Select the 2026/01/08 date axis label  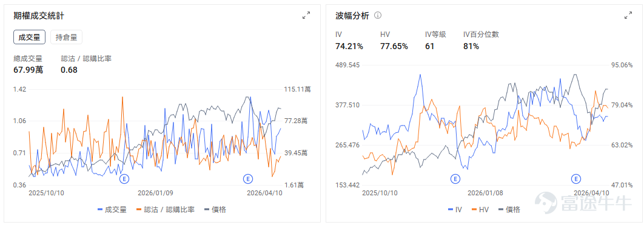pos(486,193)
